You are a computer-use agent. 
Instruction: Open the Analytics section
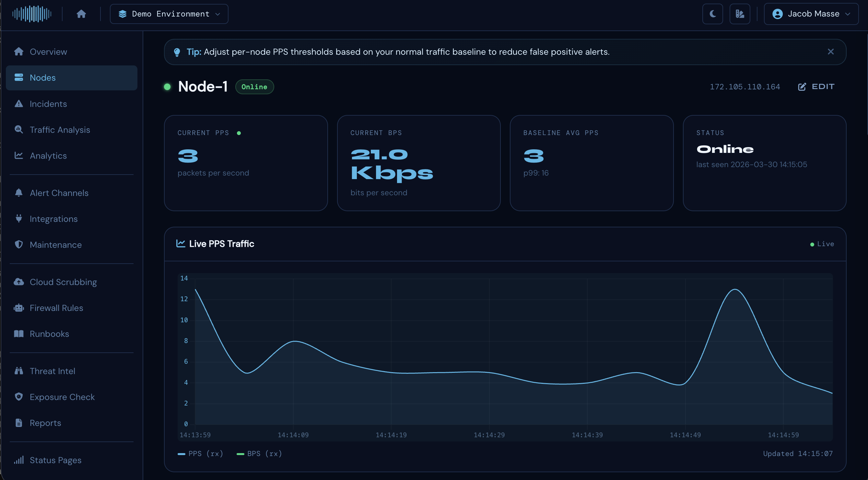tap(48, 155)
